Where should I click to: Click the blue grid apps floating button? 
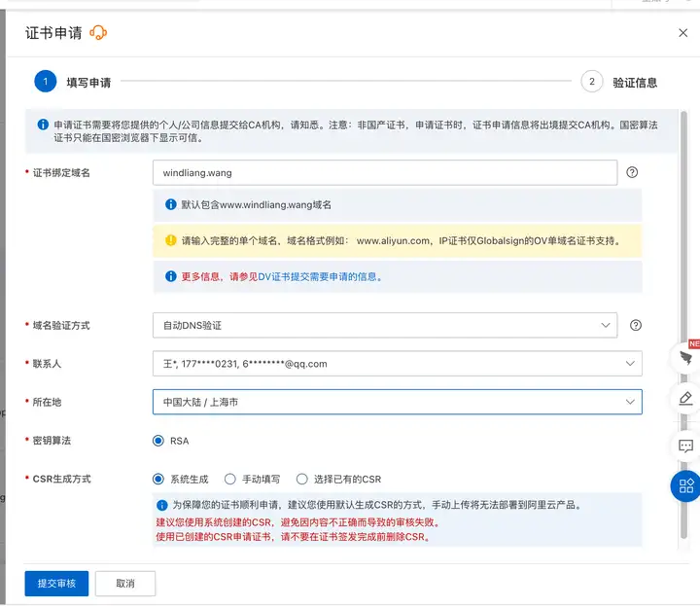point(686,485)
